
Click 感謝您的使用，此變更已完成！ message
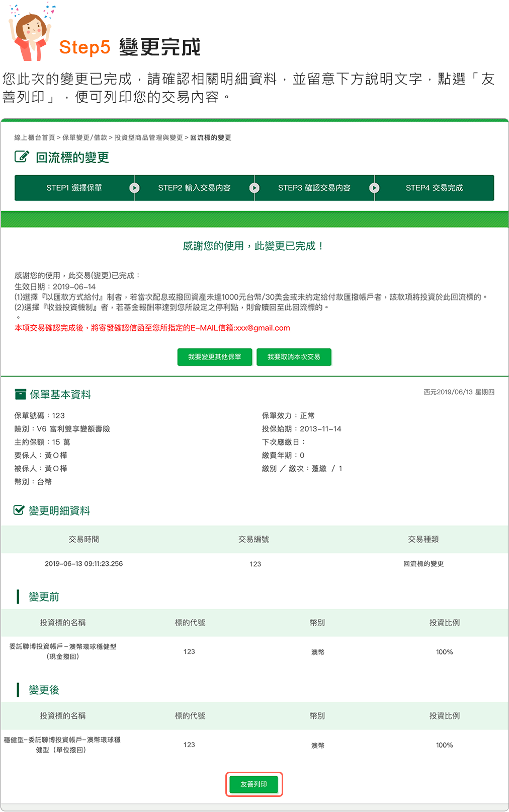(253, 246)
